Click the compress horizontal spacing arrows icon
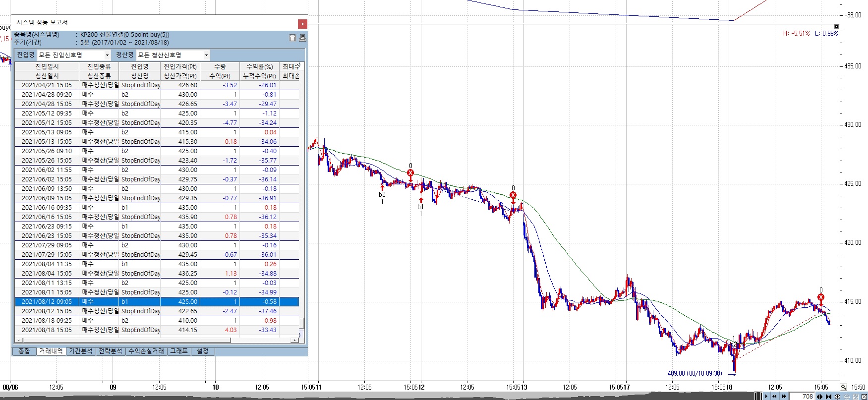Image resolution: width=868 pixels, height=400 pixels. [828, 397]
